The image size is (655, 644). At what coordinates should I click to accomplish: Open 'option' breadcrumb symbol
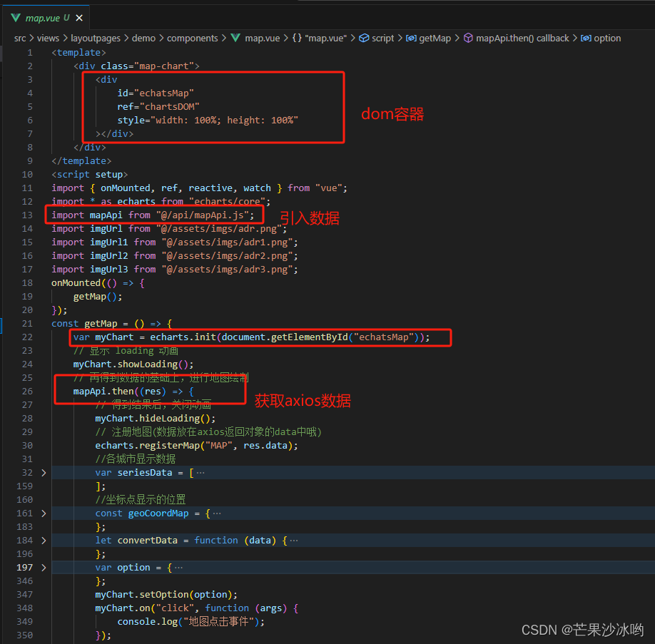(x=607, y=38)
